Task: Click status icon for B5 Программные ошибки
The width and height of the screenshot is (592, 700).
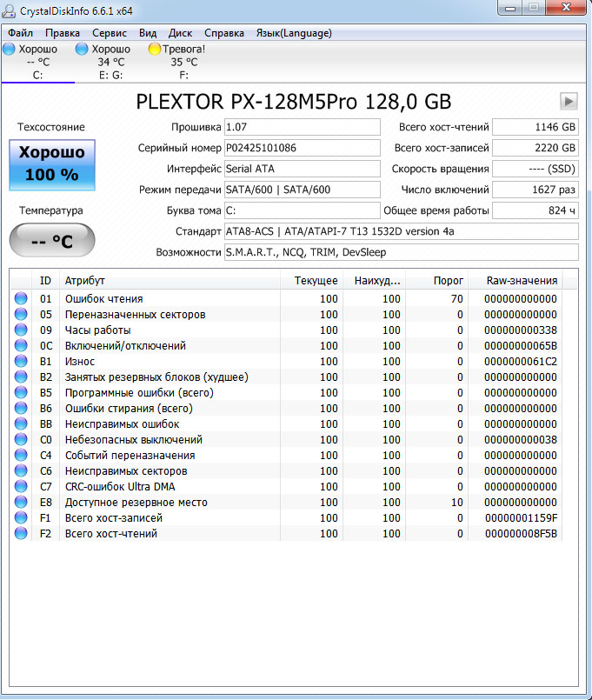Action: coord(21,392)
